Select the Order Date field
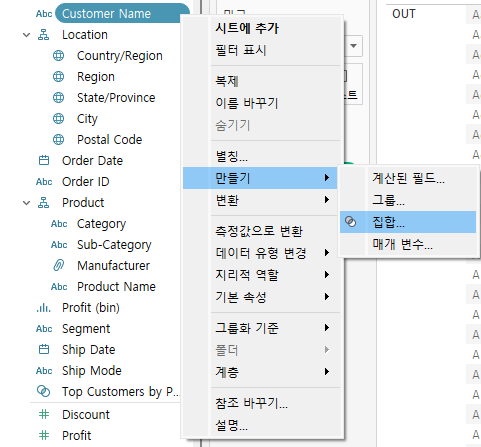Image resolution: width=481 pixels, height=447 pixels. 92,161
